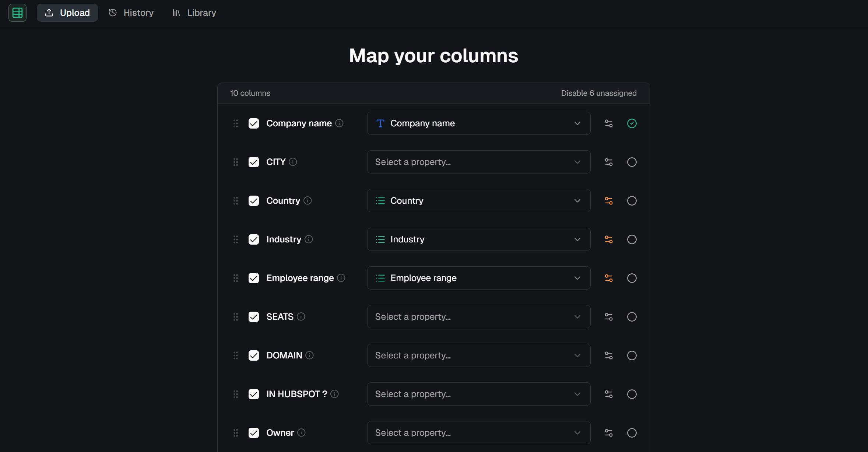Switch to the History tab
The width and height of the screenshot is (868, 452).
click(x=131, y=13)
